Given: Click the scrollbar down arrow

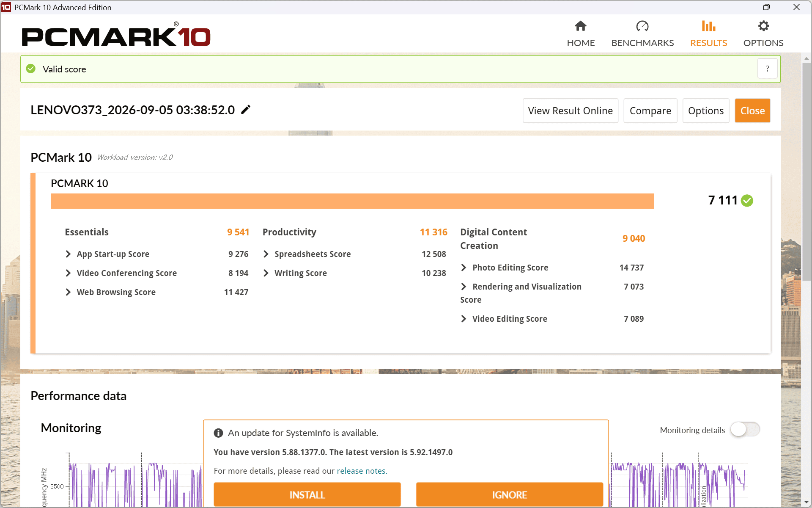Looking at the screenshot, I should coord(807,502).
